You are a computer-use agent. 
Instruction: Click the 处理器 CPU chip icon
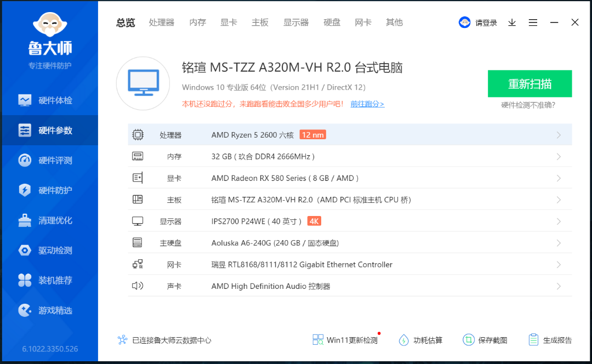pos(138,135)
